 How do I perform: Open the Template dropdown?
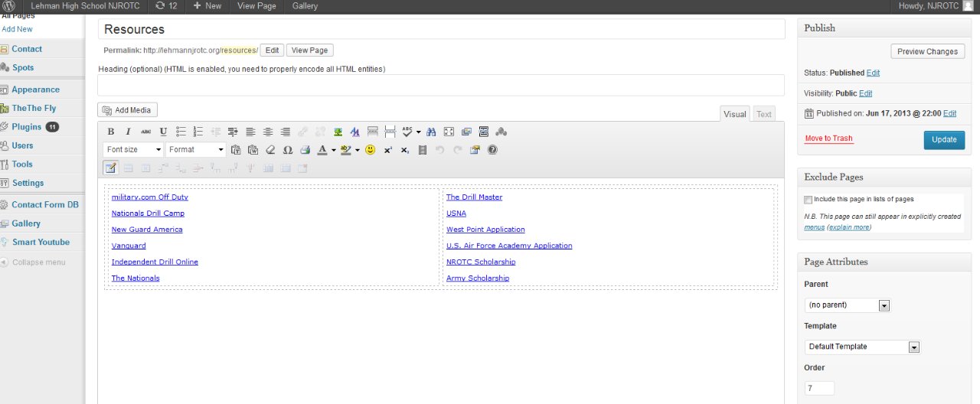pos(861,347)
